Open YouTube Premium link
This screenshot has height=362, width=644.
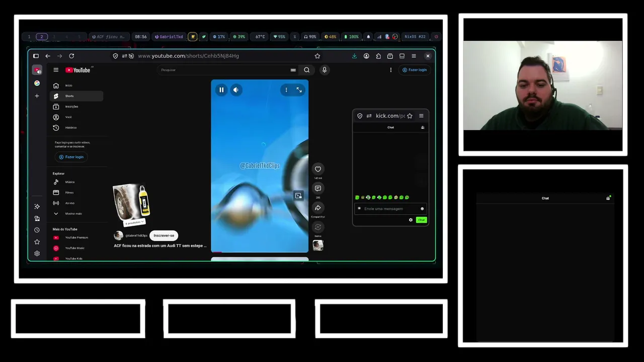pyautogui.click(x=76, y=237)
